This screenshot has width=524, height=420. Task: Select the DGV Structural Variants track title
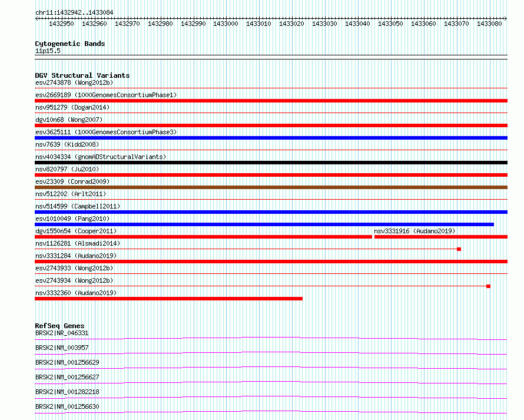[x=82, y=75]
